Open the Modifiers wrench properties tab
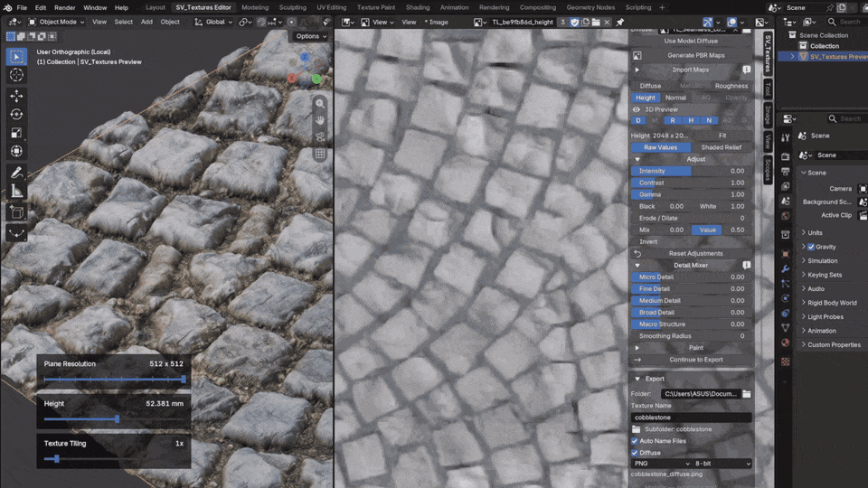The height and width of the screenshot is (488, 868). (x=785, y=269)
